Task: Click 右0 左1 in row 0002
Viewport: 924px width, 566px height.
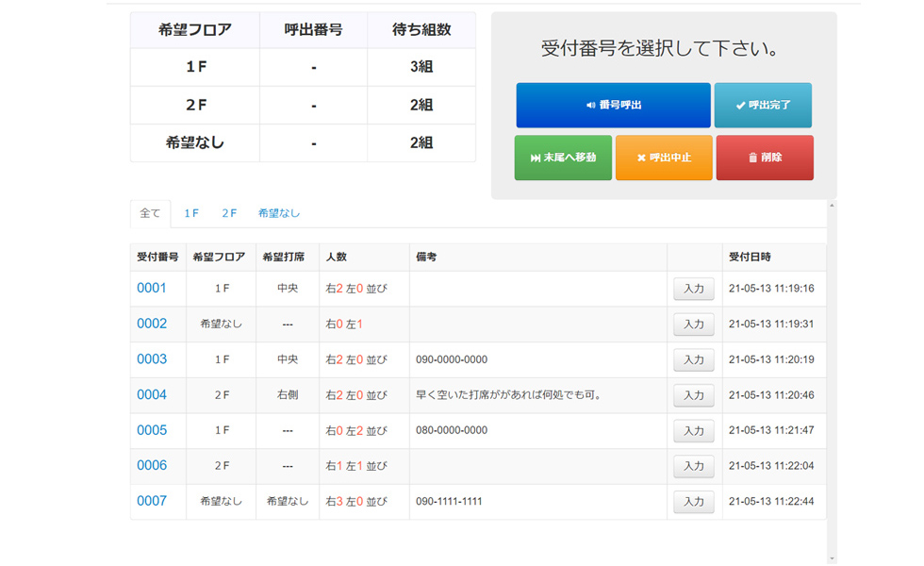Action: tap(344, 325)
